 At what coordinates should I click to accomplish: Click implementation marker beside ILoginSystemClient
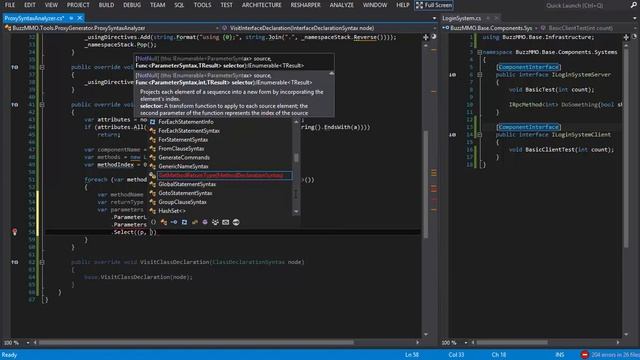tap(453, 135)
